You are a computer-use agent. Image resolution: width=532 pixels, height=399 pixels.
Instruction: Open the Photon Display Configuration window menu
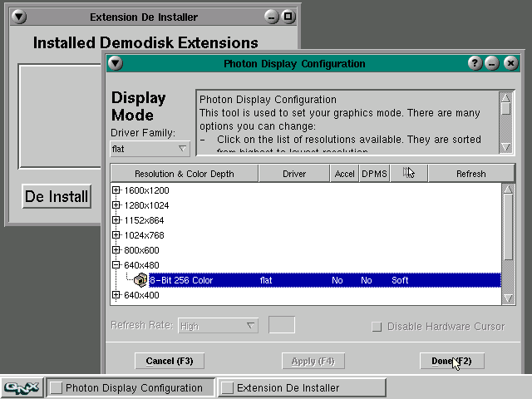116,63
